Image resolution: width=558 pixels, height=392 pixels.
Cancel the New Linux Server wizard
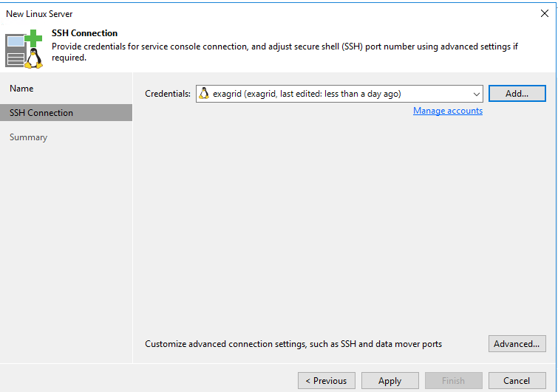517,381
